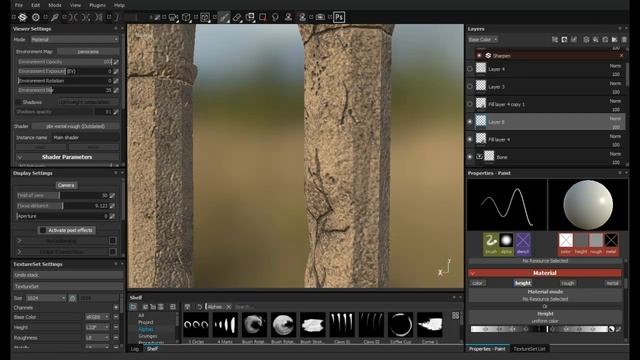Click the camera render icon in toolbar

tap(320, 17)
